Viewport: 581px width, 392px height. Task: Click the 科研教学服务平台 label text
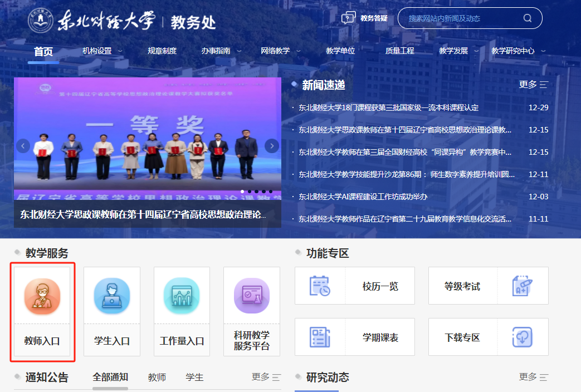[x=252, y=340]
